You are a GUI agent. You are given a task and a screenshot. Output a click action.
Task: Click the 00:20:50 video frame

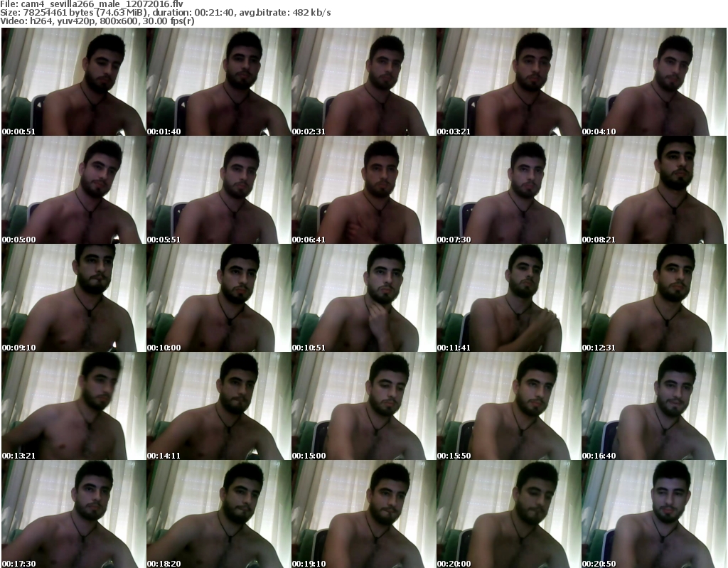coord(654,514)
